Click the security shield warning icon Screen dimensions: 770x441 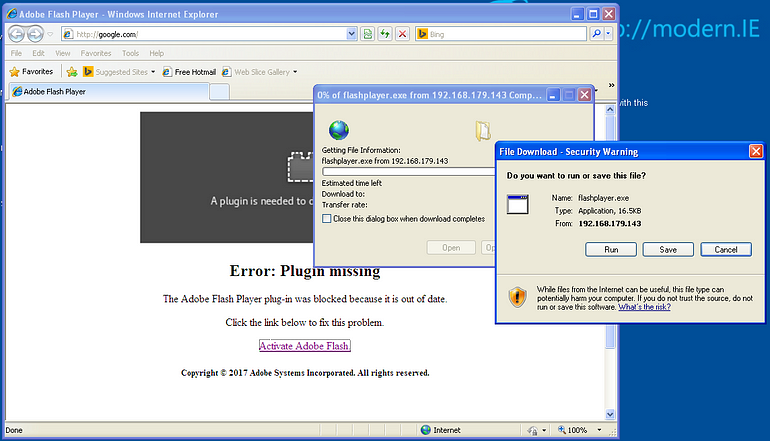coord(517,297)
